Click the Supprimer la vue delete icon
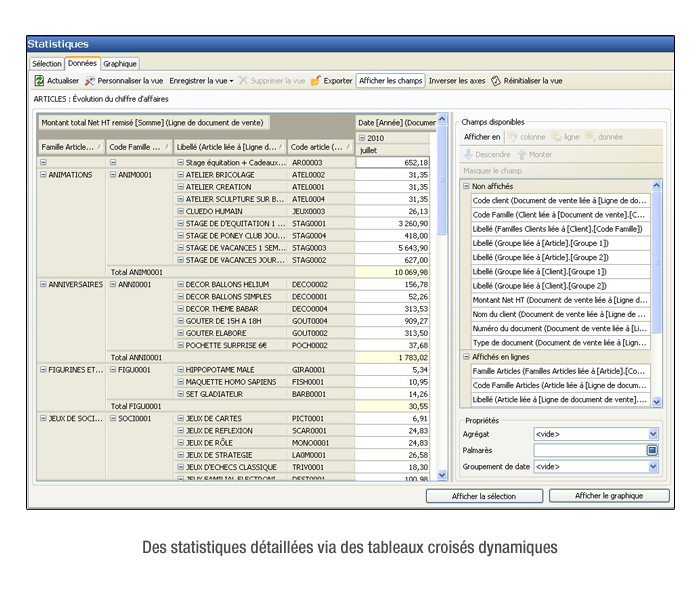 pos(243,81)
